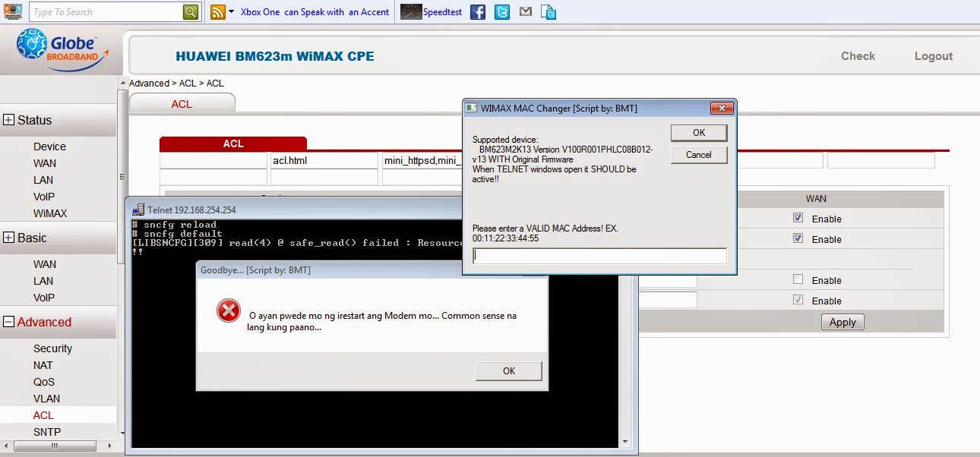
Task: Click the toolbar logo icon left of search box
Action: [13, 11]
